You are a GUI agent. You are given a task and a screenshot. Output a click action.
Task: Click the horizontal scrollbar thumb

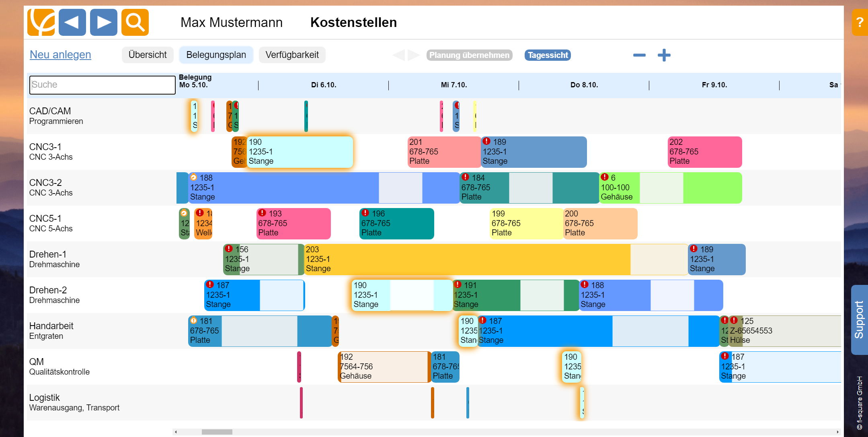click(217, 432)
